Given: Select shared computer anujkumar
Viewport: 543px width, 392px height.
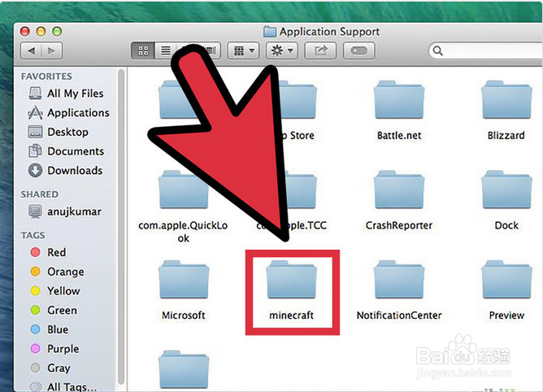Looking at the screenshot, I should point(65,211).
